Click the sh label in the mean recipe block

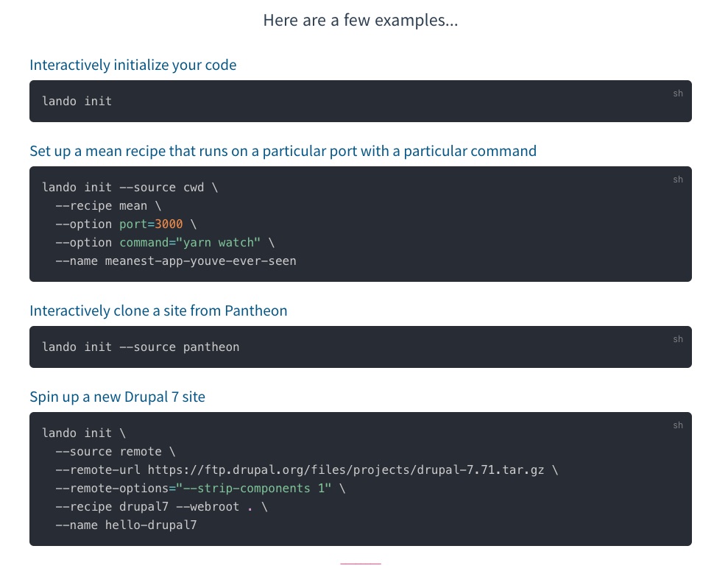coord(678,180)
